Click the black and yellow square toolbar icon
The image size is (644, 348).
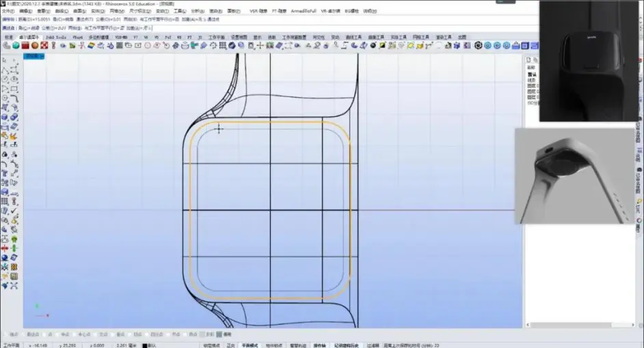tap(382, 46)
